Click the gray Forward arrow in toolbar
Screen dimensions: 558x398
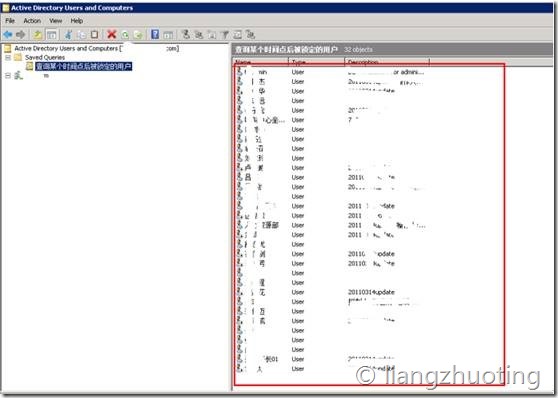point(21,35)
